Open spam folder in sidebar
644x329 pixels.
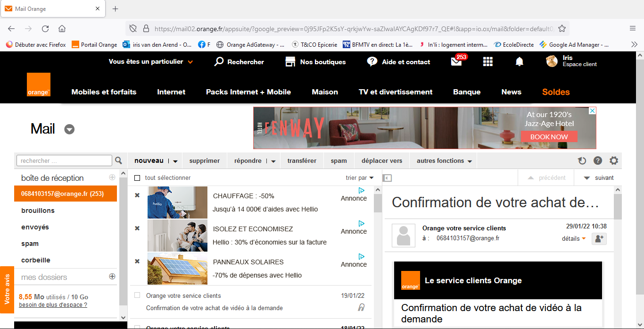pyautogui.click(x=30, y=244)
